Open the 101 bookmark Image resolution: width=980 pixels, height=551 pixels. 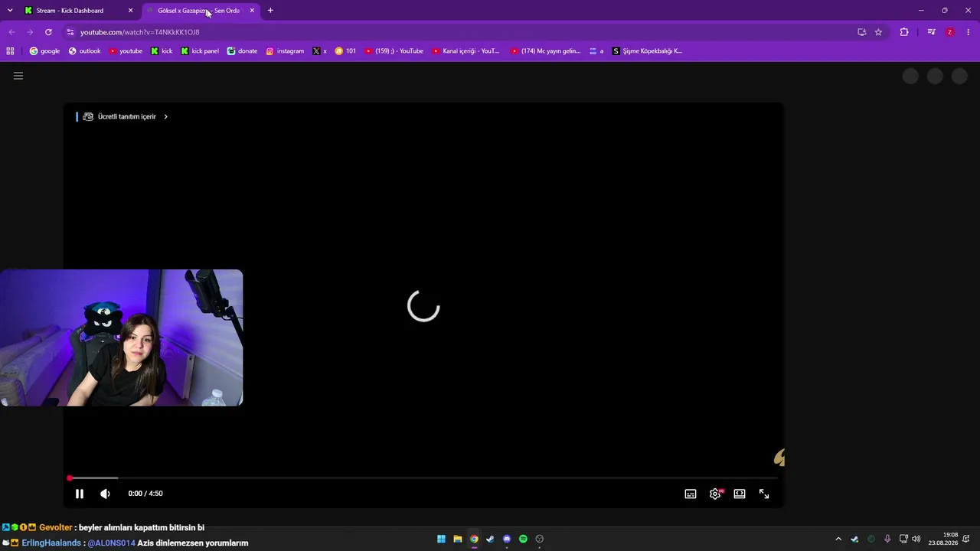point(345,51)
